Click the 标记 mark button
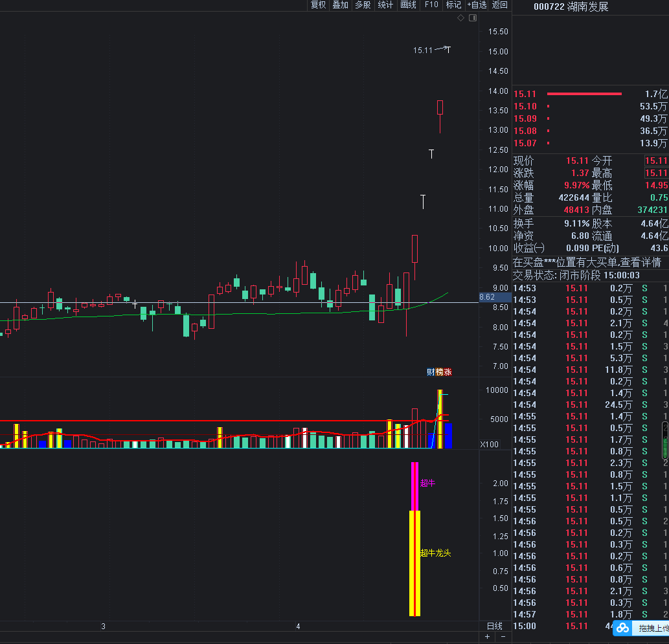Image resolution: width=669 pixels, height=644 pixels. point(453,5)
